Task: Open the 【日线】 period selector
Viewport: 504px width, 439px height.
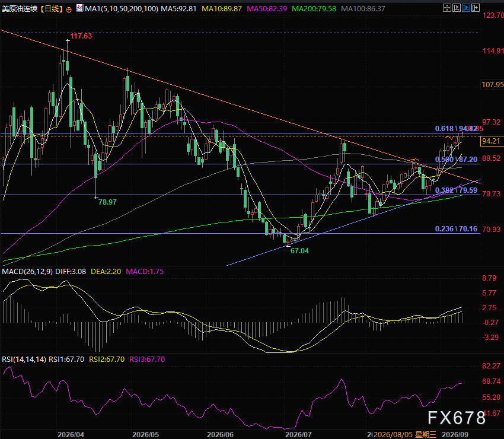Action: click(x=52, y=9)
